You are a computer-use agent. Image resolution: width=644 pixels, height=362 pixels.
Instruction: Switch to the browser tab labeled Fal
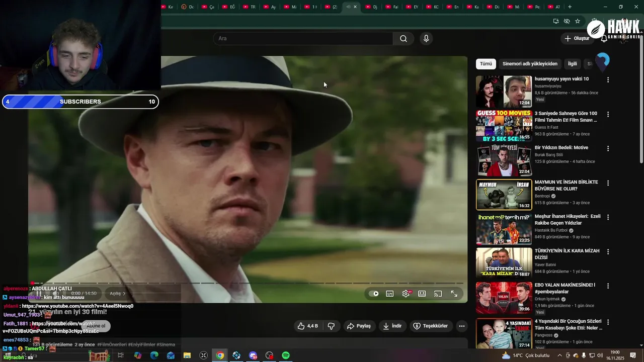pyautogui.click(x=392, y=7)
